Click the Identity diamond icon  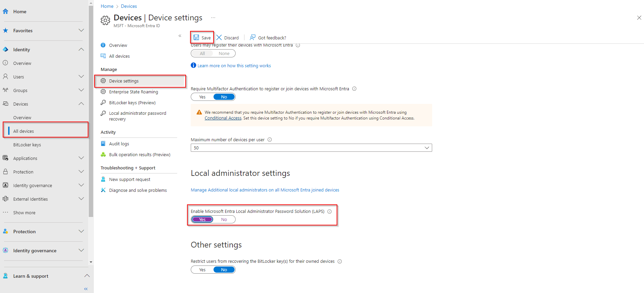5,49
